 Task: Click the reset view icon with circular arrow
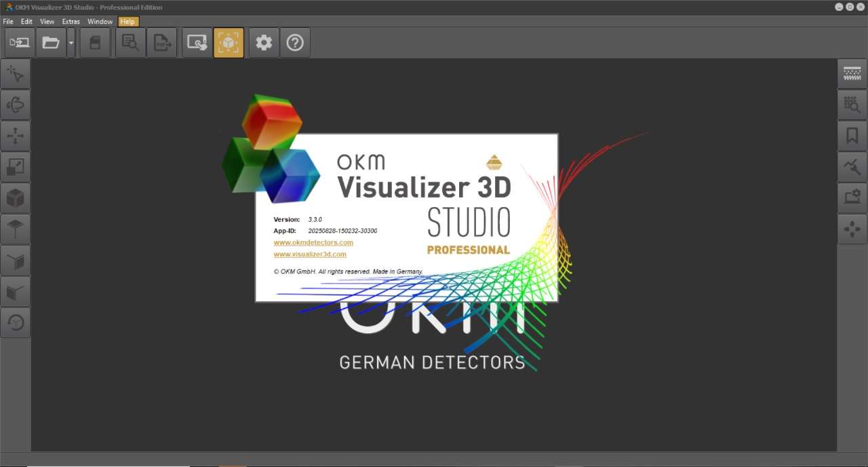click(x=15, y=322)
